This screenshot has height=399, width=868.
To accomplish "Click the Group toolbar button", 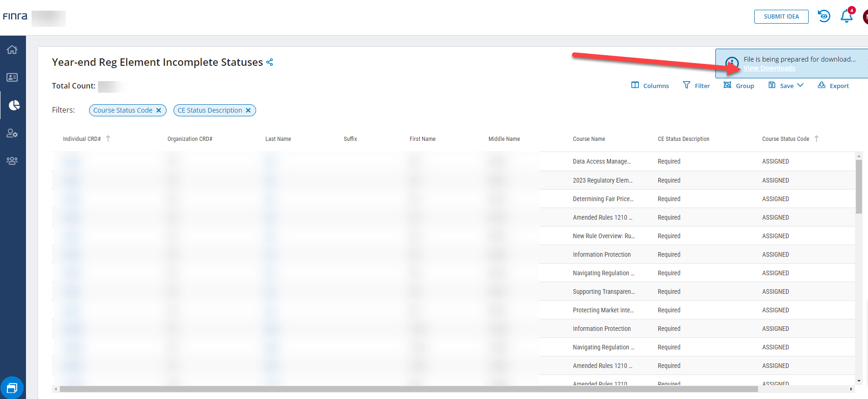I will coord(739,86).
